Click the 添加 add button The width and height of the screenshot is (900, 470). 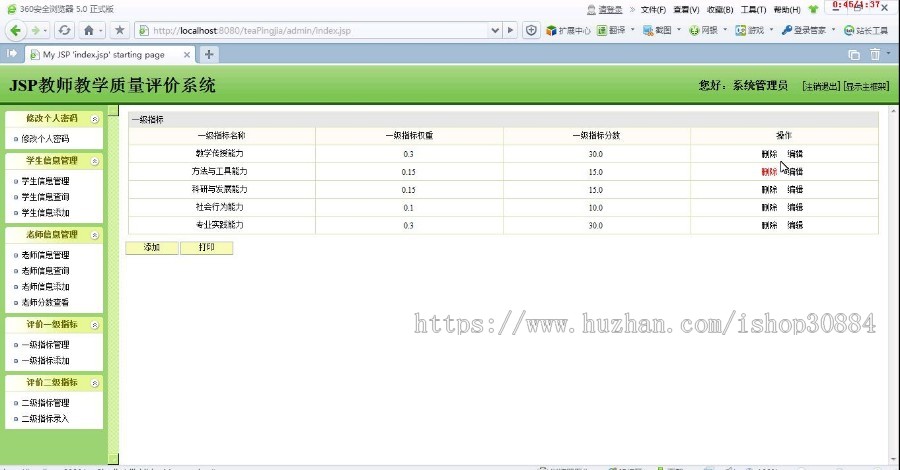[x=152, y=247]
